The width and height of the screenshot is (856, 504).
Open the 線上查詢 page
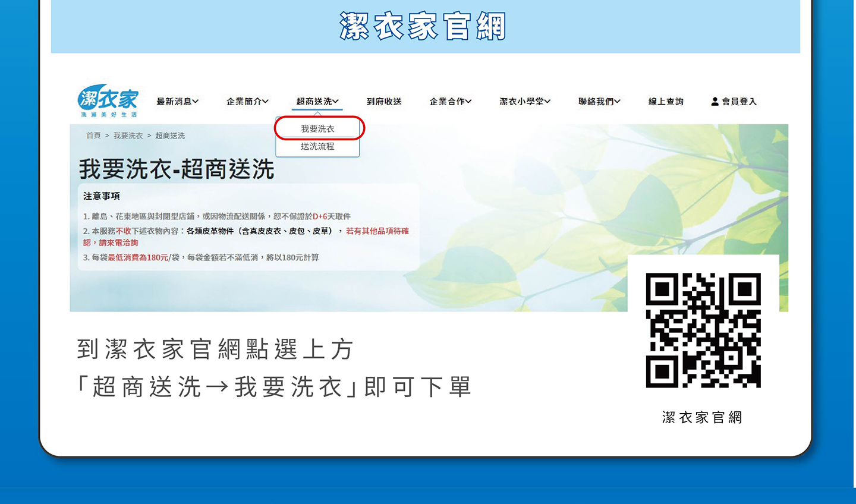[666, 102]
